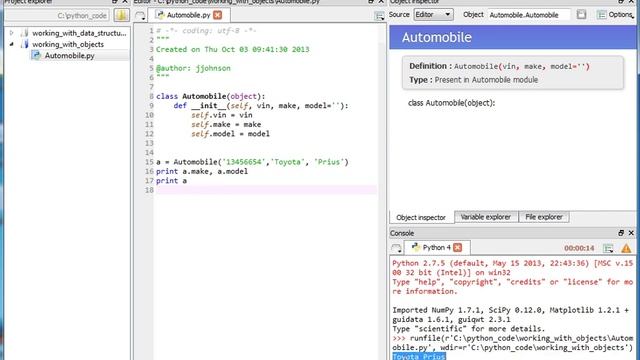Click the 'self.model = model' line
The image size is (640, 360).
[230, 134]
